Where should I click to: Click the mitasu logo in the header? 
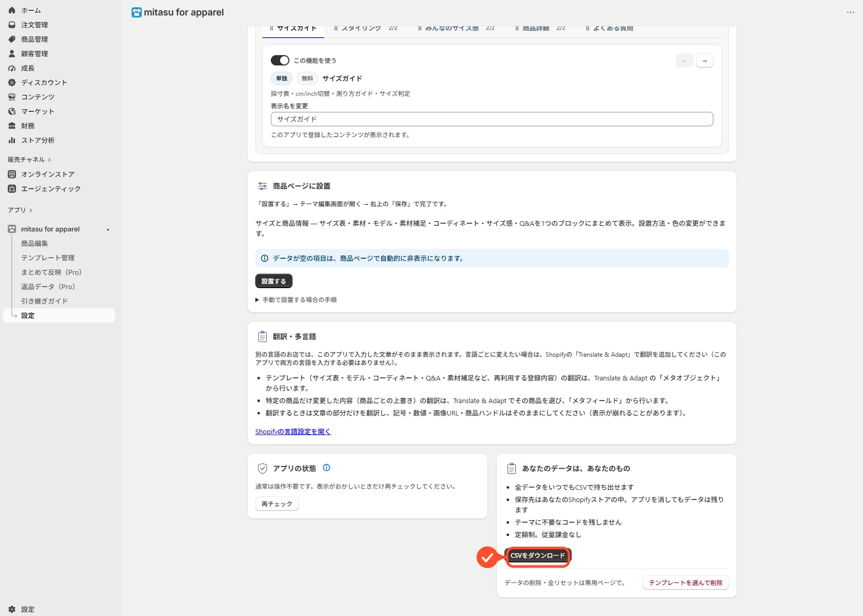point(137,12)
